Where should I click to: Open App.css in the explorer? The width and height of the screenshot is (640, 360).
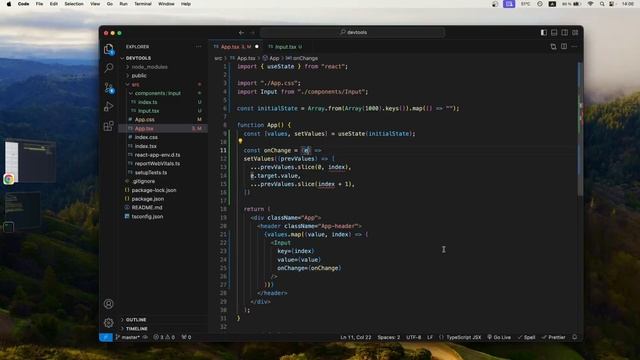click(144, 120)
